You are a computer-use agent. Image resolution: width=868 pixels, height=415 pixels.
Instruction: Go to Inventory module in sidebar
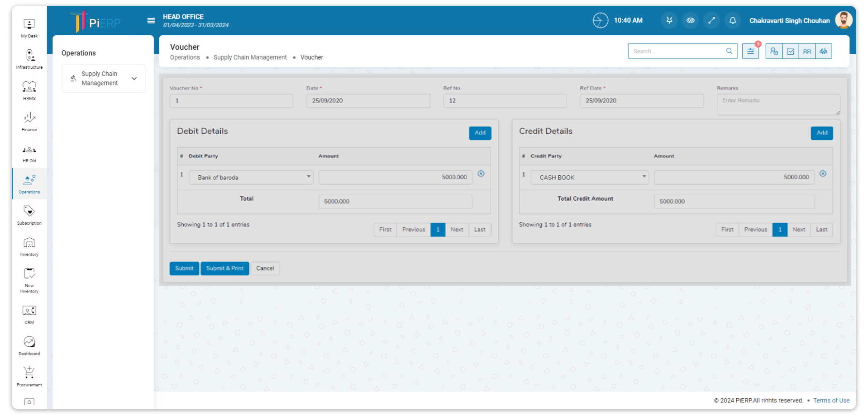pos(29,246)
